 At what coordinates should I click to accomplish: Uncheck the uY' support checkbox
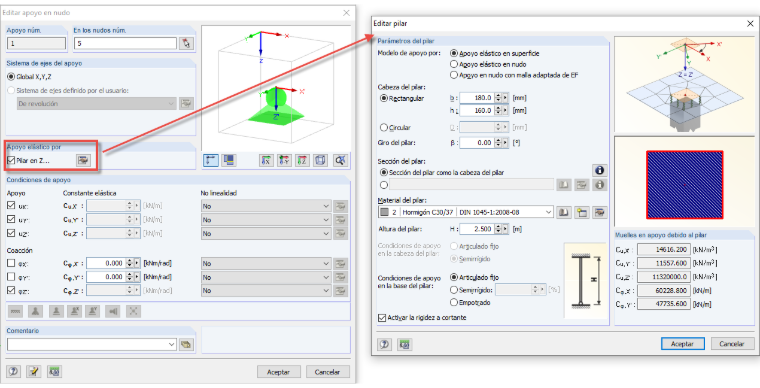[11, 219]
